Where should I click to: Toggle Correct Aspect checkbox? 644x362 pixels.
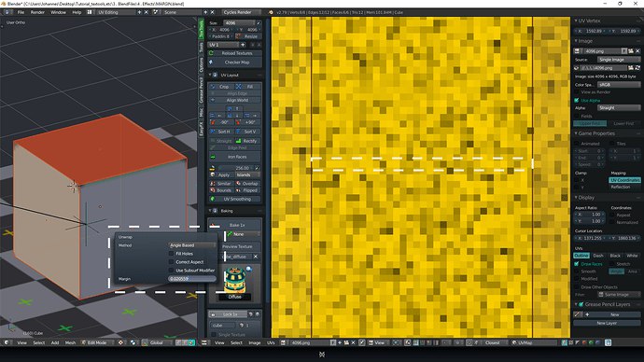[x=172, y=262]
